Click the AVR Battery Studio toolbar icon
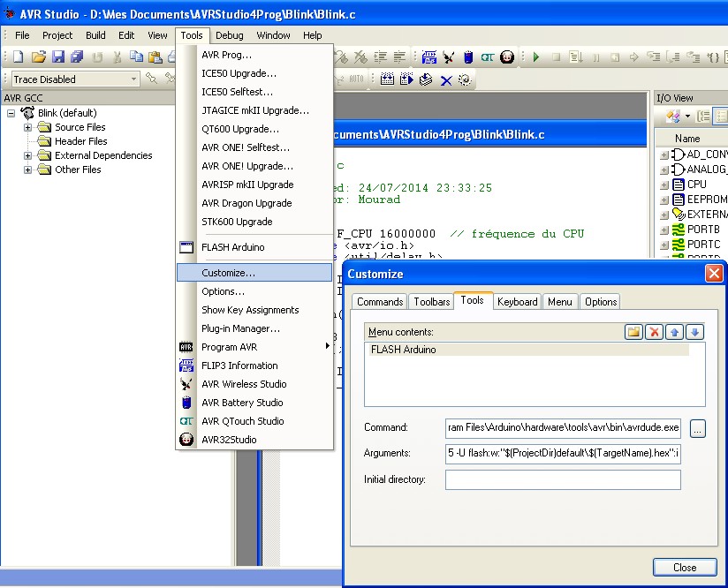Image resolution: width=728 pixels, height=588 pixels. coord(468,57)
